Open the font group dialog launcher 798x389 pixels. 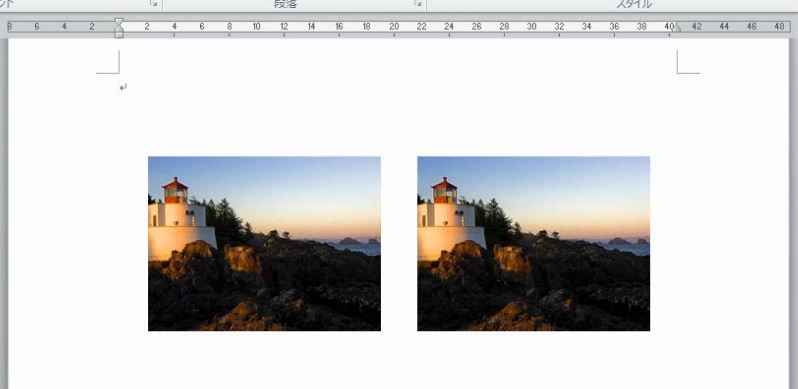154,4
